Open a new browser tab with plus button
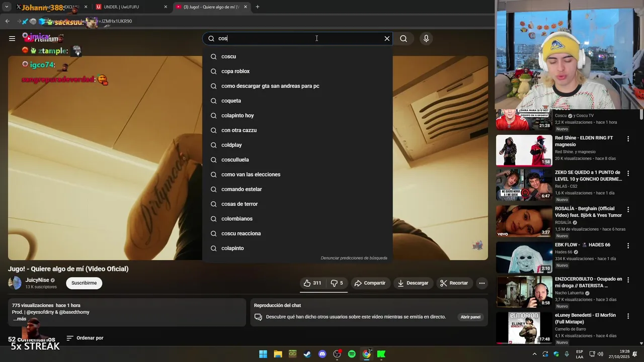644x362 pixels. tap(258, 7)
